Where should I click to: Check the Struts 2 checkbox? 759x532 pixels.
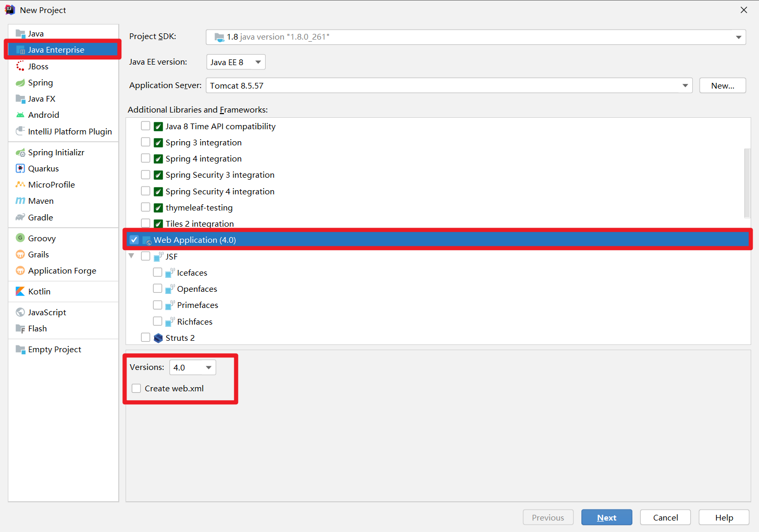146,338
